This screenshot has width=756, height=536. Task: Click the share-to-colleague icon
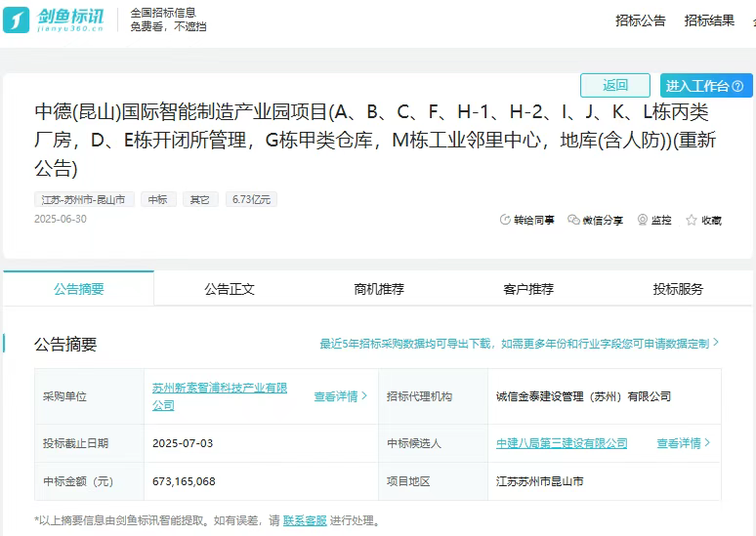[505, 220]
